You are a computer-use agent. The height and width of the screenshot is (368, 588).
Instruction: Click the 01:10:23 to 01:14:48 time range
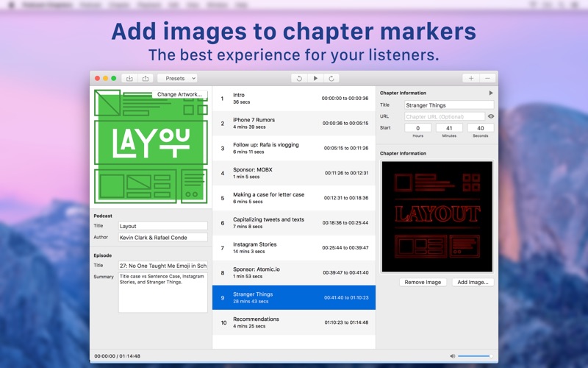[346, 322]
